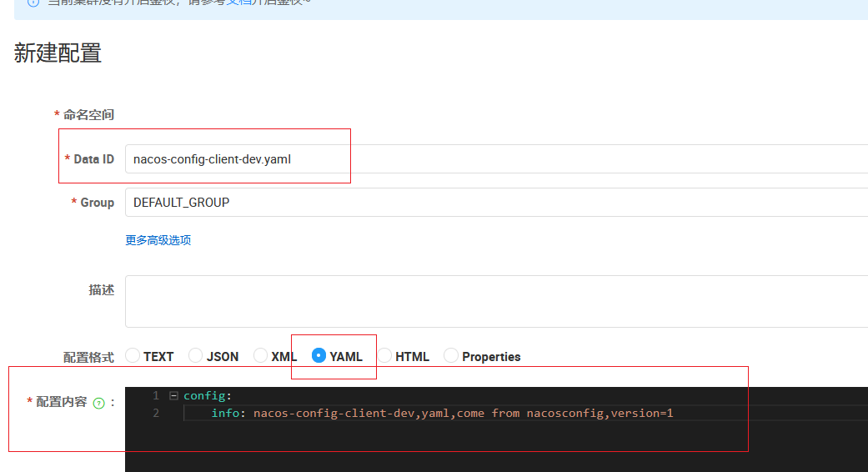Image resolution: width=868 pixels, height=472 pixels.
Task: Collapse the config: fold marker in editor
Action: click(x=173, y=395)
